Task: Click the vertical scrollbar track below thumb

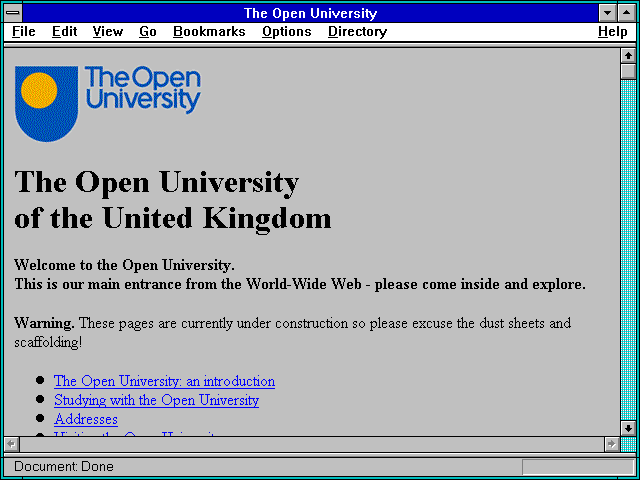Action: click(x=628, y=250)
